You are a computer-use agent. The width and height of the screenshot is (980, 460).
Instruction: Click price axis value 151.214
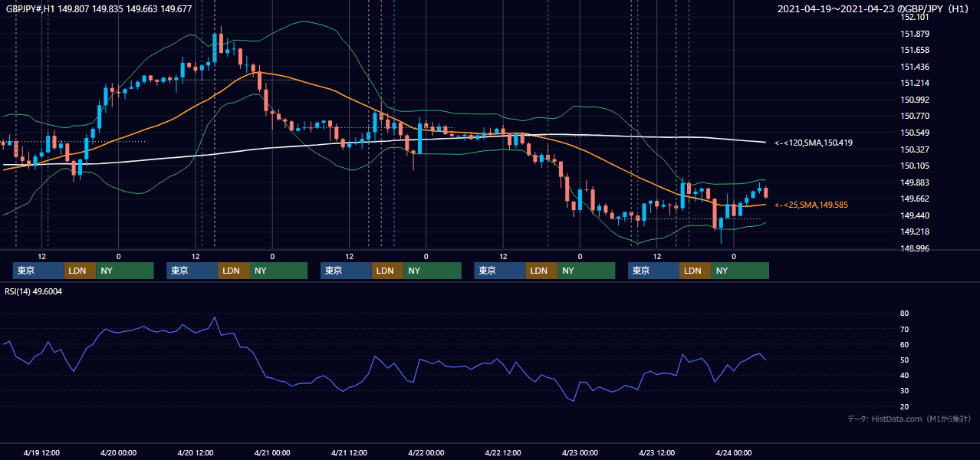click(x=915, y=83)
